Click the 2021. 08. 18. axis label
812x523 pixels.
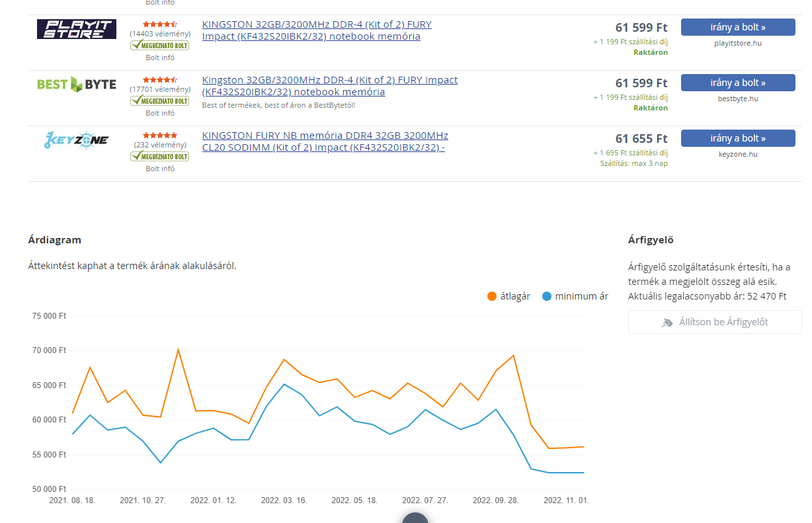(72, 501)
